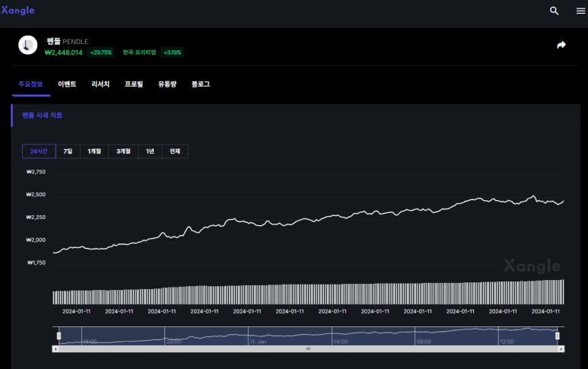Click the 16:00 navigator time marker
The image size is (588, 369).
(90, 342)
